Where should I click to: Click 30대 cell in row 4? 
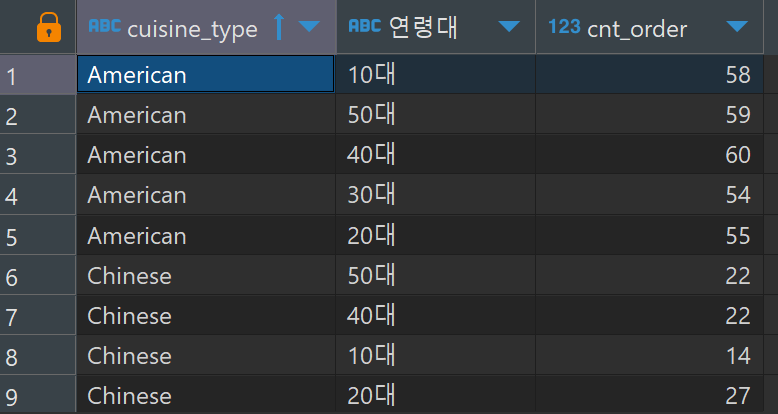pyautogui.click(x=436, y=195)
